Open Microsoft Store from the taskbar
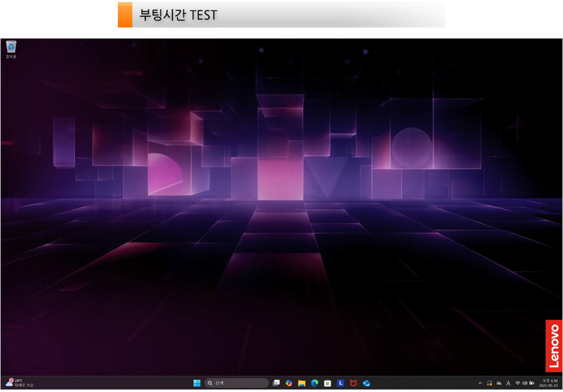Image resolution: width=563 pixels, height=392 pixels. 327,383
